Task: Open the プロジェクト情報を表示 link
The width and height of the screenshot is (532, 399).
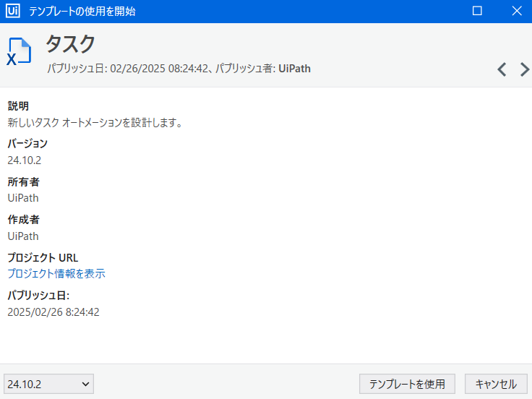Action: click(x=56, y=273)
